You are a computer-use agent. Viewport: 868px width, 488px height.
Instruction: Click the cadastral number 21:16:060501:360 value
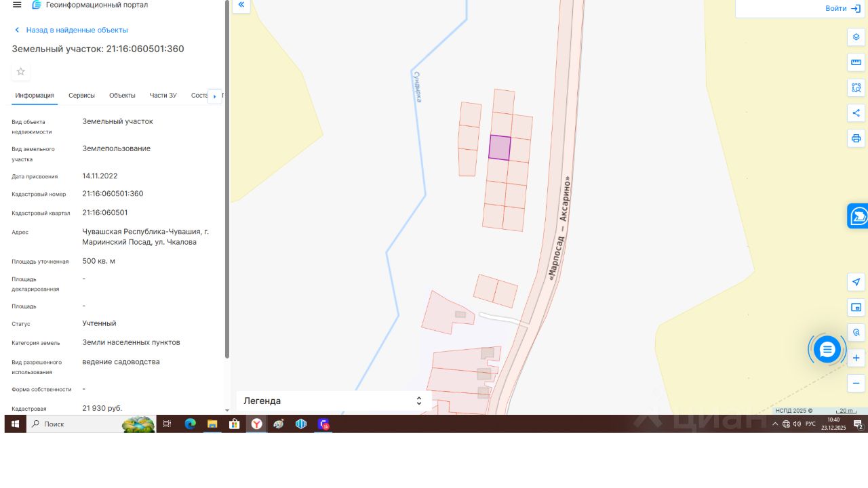tap(113, 194)
